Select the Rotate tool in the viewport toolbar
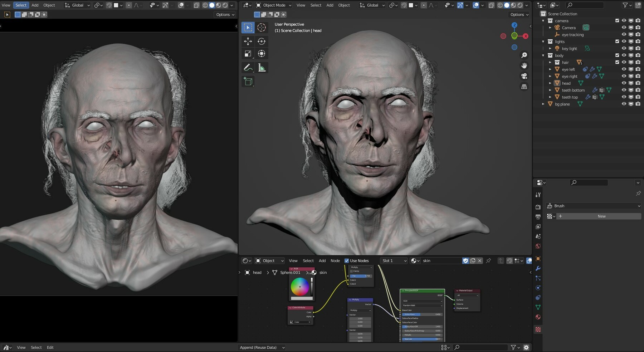644x352 pixels. tap(262, 41)
